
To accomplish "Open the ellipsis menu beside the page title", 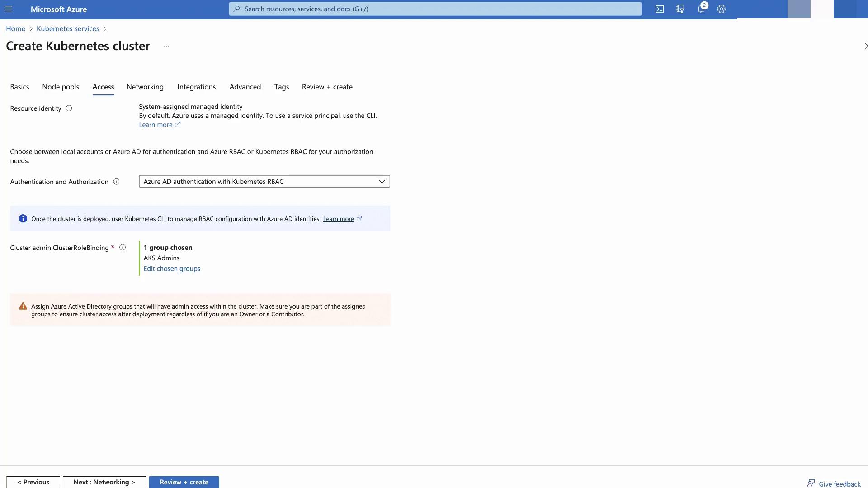I will coord(166,46).
